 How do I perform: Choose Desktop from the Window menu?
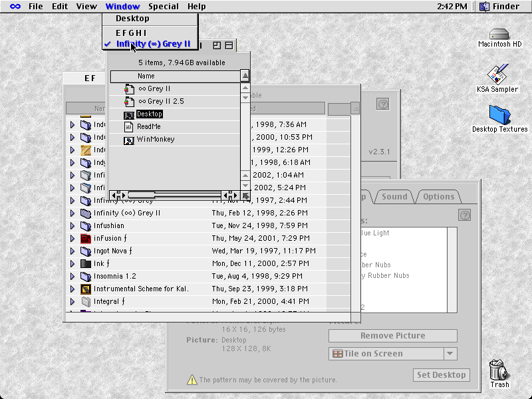(x=150, y=19)
